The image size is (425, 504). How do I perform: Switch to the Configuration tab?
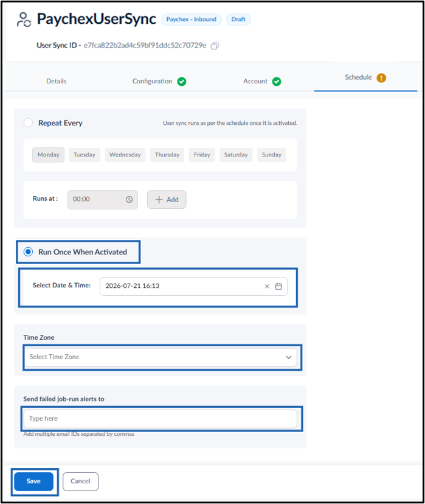point(152,82)
